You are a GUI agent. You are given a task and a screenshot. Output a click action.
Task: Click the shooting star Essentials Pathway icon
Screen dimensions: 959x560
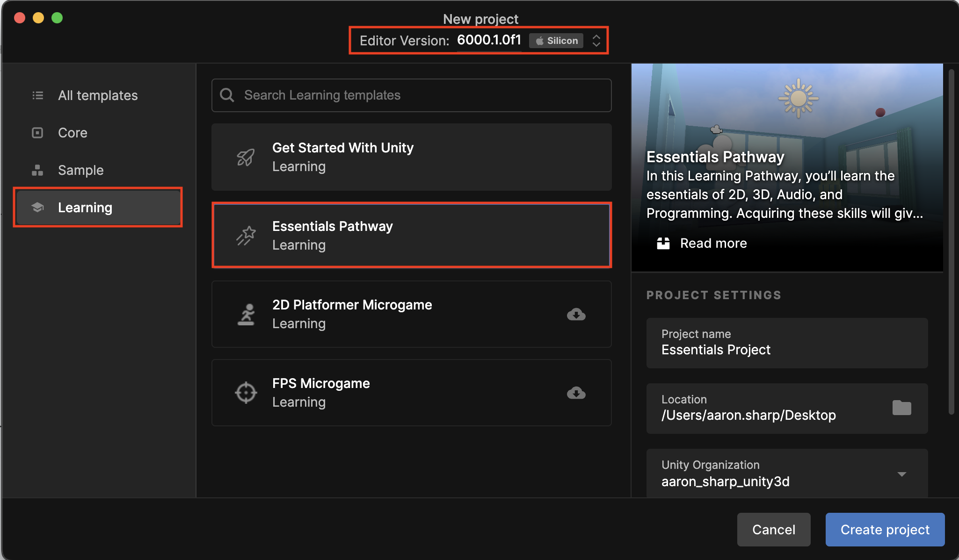[246, 236]
